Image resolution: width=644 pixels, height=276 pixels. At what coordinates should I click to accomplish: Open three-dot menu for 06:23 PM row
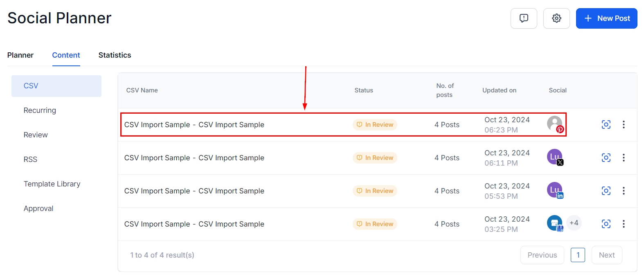coord(624,125)
